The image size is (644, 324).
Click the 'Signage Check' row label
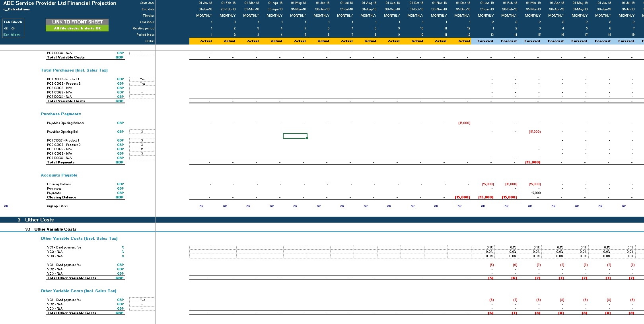(58, 206)
